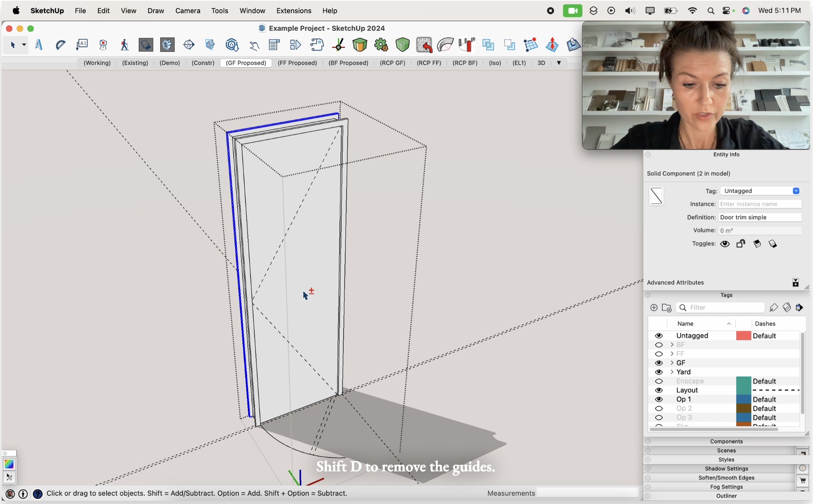Click the lock toggle in Entity Info

[x=741, y=244]
